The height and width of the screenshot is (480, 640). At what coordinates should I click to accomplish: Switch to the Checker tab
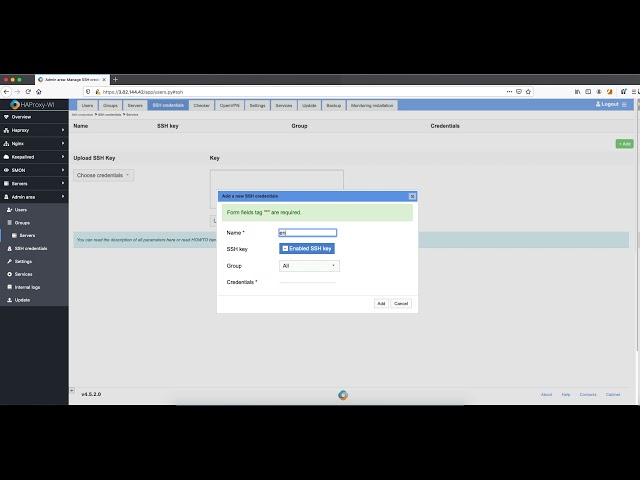tap(201, 106)
